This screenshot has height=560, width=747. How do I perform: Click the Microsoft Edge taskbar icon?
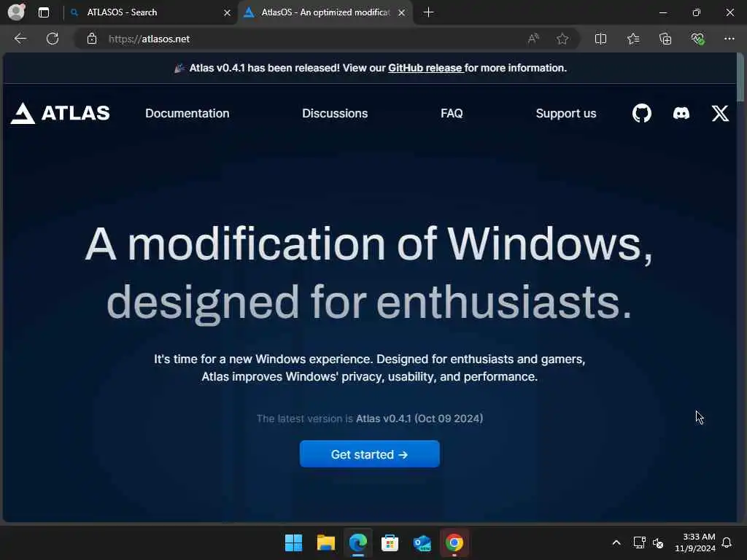tap(357, 542)
